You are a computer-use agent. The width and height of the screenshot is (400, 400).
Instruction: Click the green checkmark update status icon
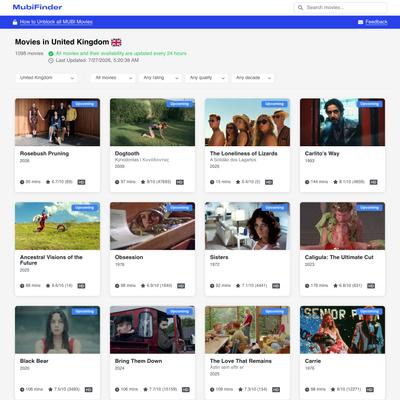[51, 54]
